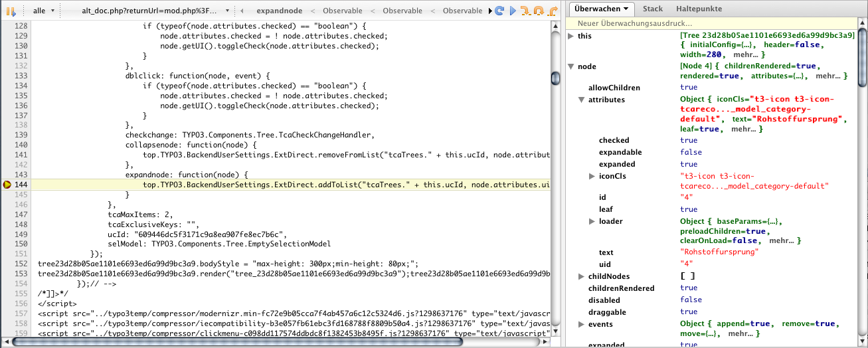Open the Tree 23d28b05ae… object link
Viewport: 868px width, 348px height.
click(x=767, y=35)
